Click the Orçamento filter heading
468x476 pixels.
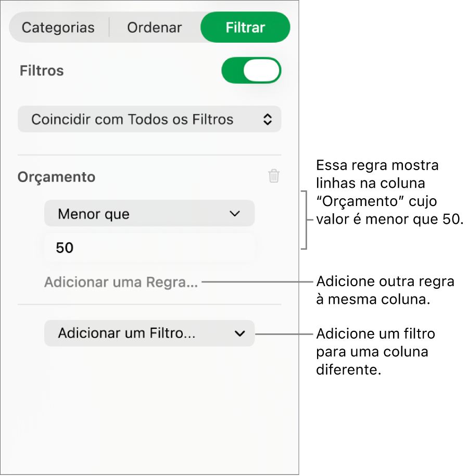pyautogui.click(x=56, y=176)
